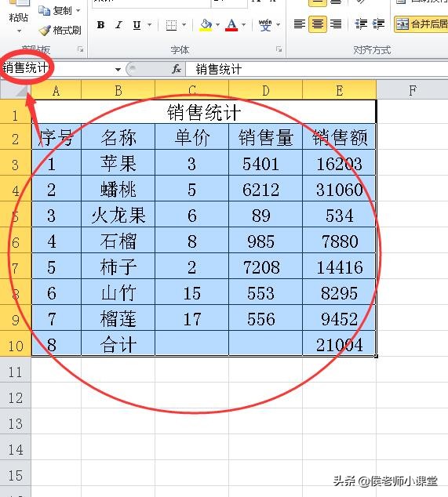Toggle Italic formatting

(119, 25)
